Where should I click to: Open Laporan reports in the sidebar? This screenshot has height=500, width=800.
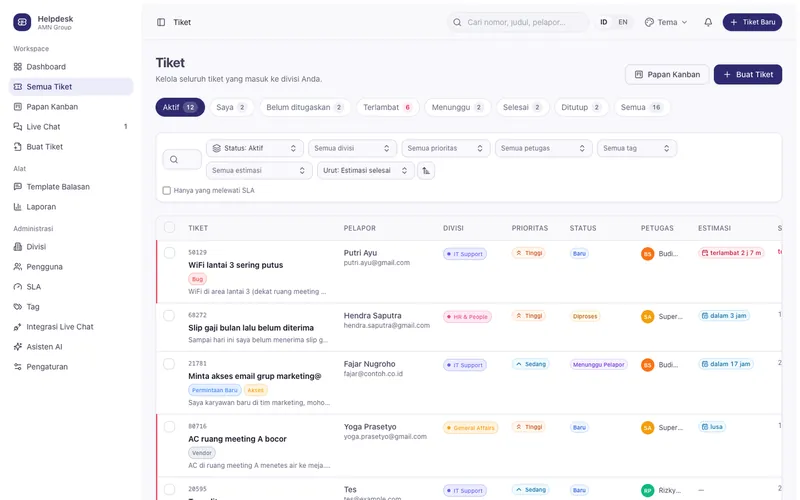pyautogui.click(x=71, y=207)
